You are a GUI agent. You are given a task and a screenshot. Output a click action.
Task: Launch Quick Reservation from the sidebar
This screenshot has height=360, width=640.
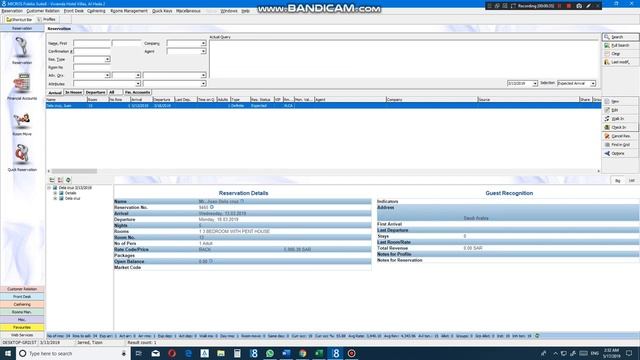(x=22, y=157)
